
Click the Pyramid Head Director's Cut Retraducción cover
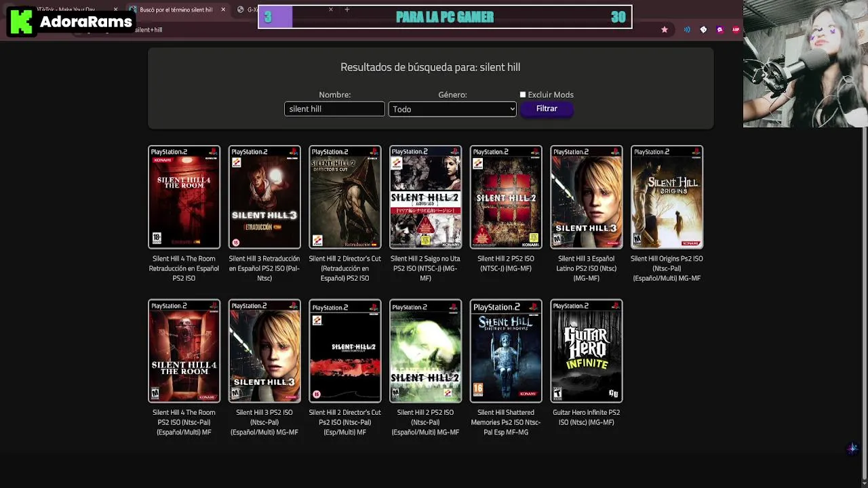tap(344, 197)
